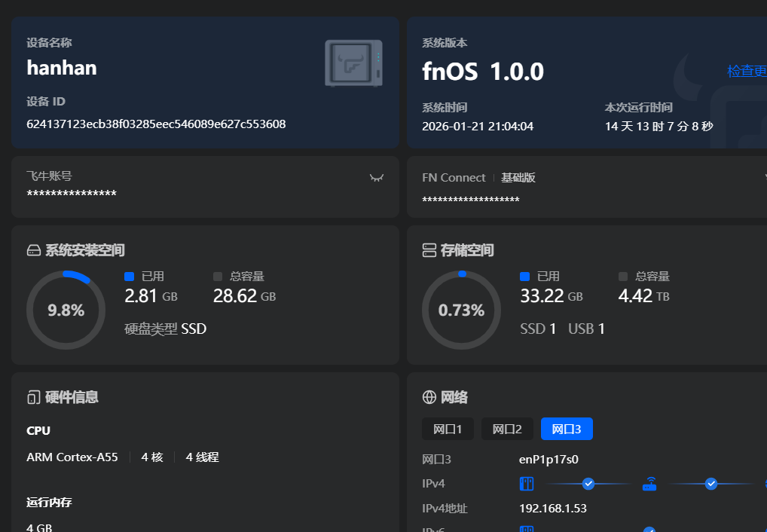
Task: Click second IPv4 connection checkmark after router
Action: pyautogui.click(x=710, y=484)
